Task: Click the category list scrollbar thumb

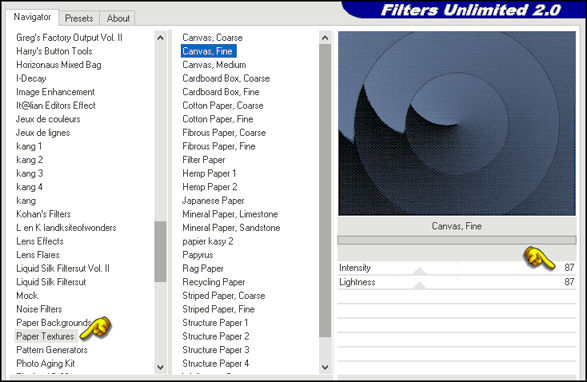Action: click(x=160, y=251)
